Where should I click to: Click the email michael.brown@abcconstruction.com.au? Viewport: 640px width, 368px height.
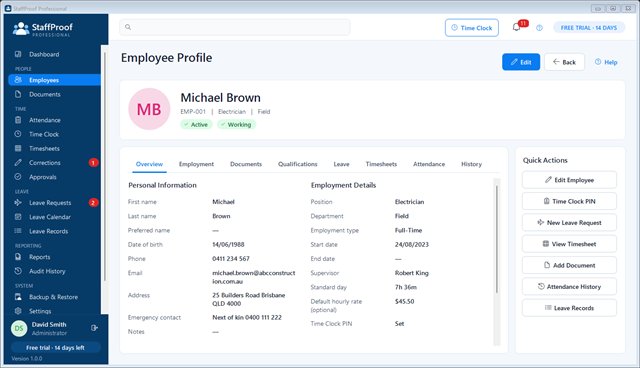pyautogui.click(x=253, y=277)
